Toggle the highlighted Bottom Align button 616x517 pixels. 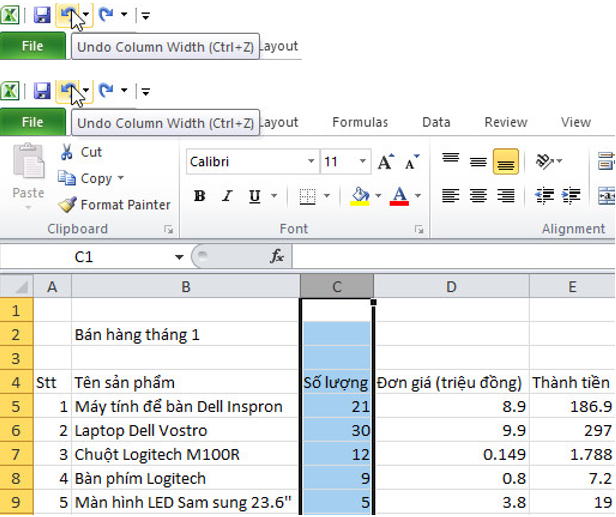pyautogui.click(x=506, y=161)
